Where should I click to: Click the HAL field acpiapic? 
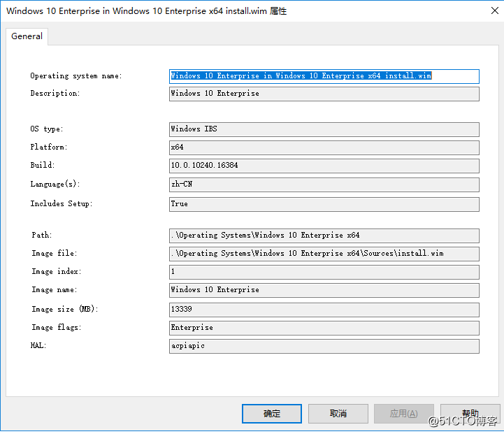pyautogui.click(x=324, y=347)
